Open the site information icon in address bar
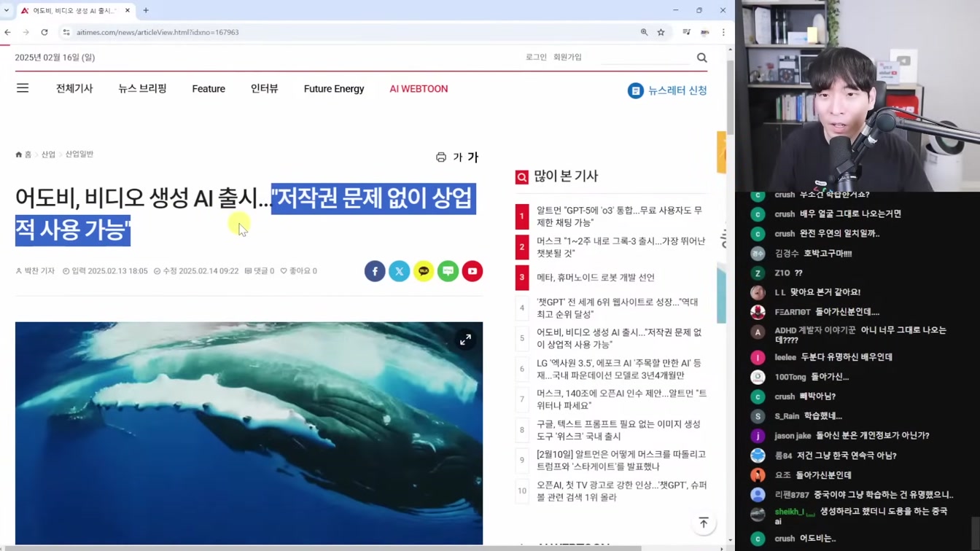Viewport: 980px width, 551px height. pos(66,32)
